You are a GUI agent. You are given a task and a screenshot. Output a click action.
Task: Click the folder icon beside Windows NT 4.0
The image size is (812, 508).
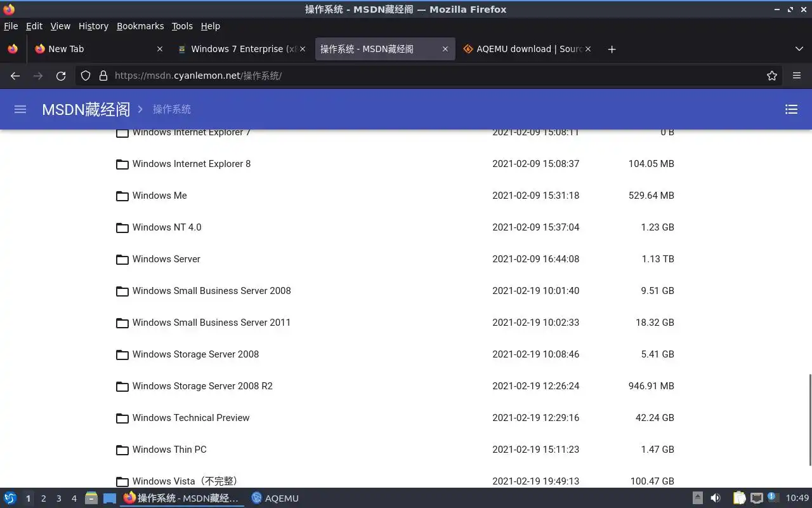pos(122,228)
